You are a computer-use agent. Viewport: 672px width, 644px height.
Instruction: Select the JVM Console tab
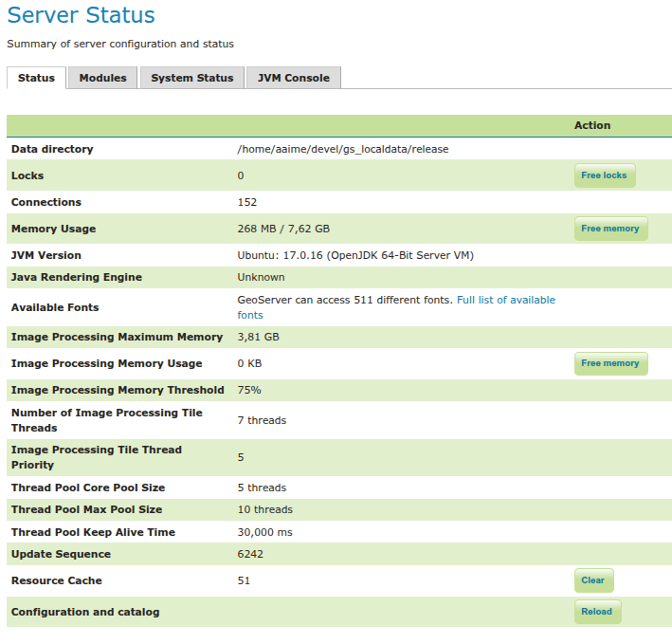[x=293, y=78]
